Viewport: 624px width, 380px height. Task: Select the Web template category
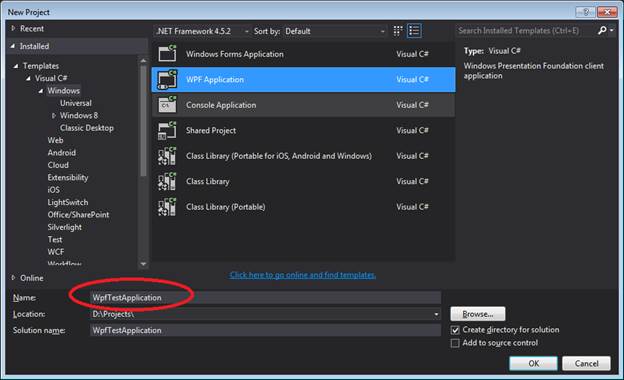pos(55,140)
